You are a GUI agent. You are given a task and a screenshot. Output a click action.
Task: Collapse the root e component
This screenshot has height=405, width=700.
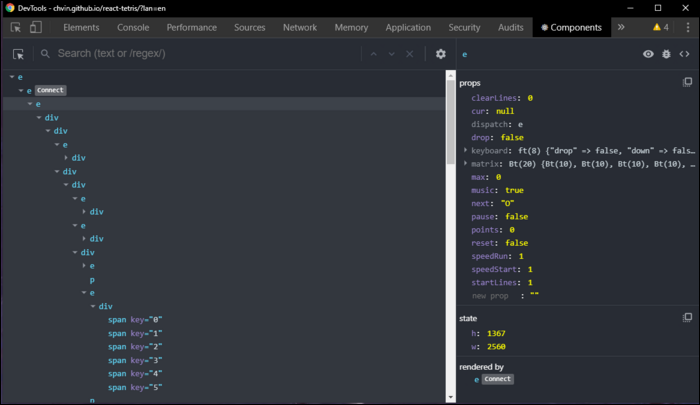click(12, 77)
